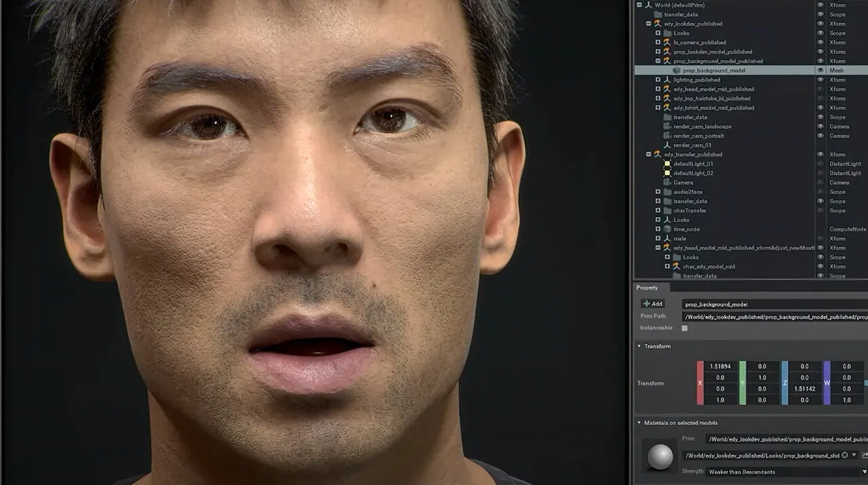The height and width of the screenshot is (485, 868).
Task: Click the material sphere preview thumbnail
Action: click(660, 457)
